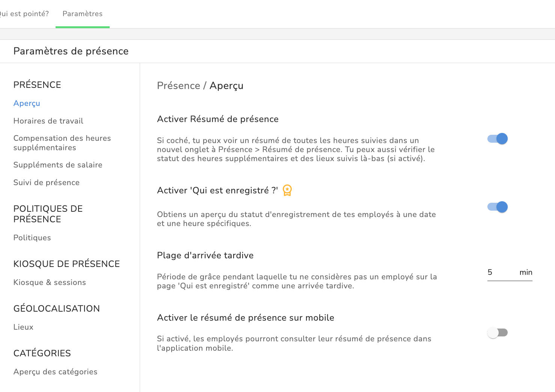Image resolution: width=555 pixels, height=392 pixels.
Task: Click the 'GÉOLOCALISATION' sidebar section header
Action: pos(57,309)
